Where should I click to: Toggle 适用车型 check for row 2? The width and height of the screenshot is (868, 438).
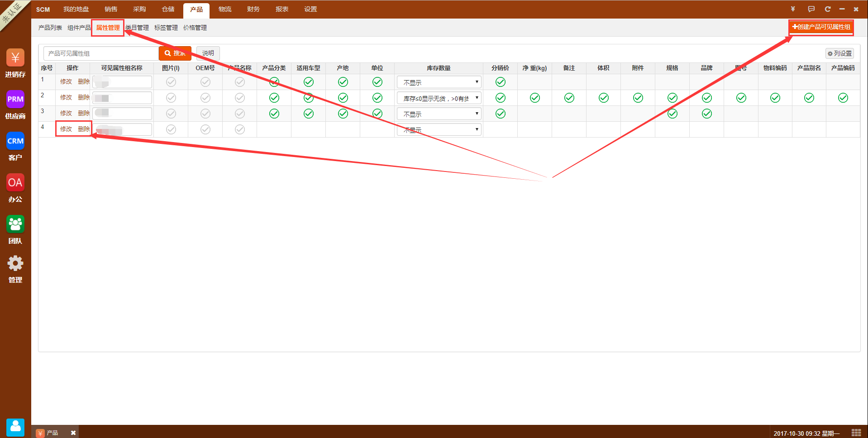tap(309, 98)
